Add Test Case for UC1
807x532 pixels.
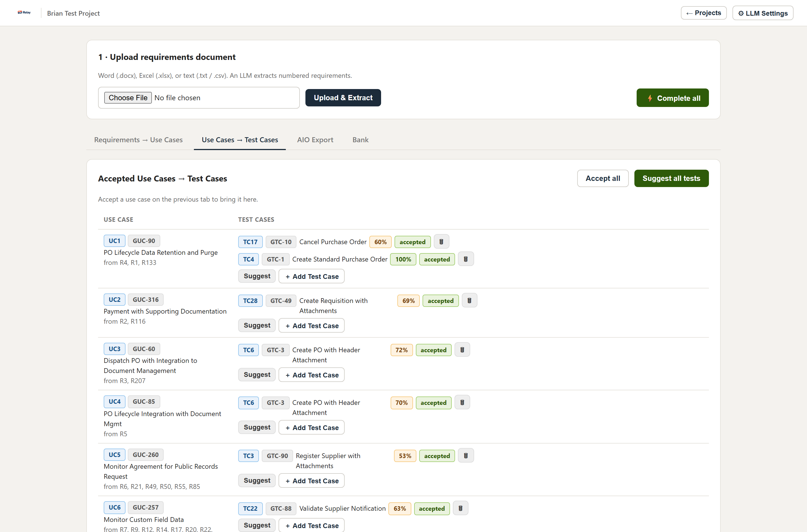311,276
